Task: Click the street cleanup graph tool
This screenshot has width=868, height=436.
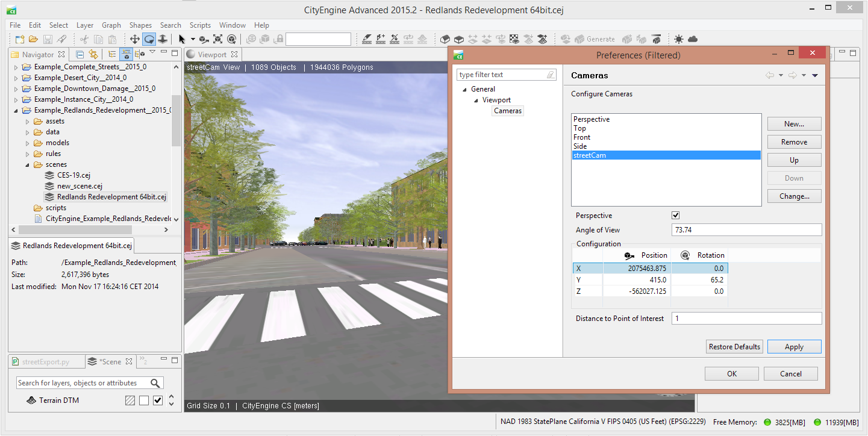Action: pos(408,39)
